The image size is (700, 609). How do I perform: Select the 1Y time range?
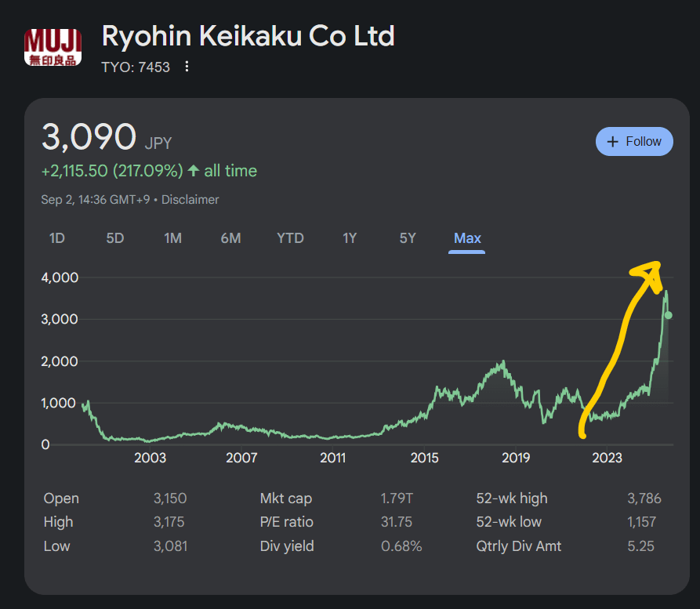click(x=350, y=238)
